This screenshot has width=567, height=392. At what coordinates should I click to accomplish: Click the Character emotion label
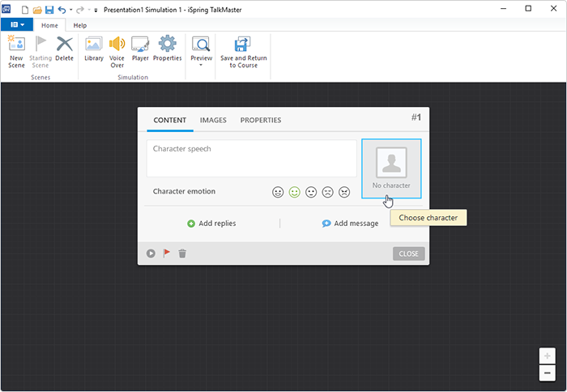(x=184, y=191)
